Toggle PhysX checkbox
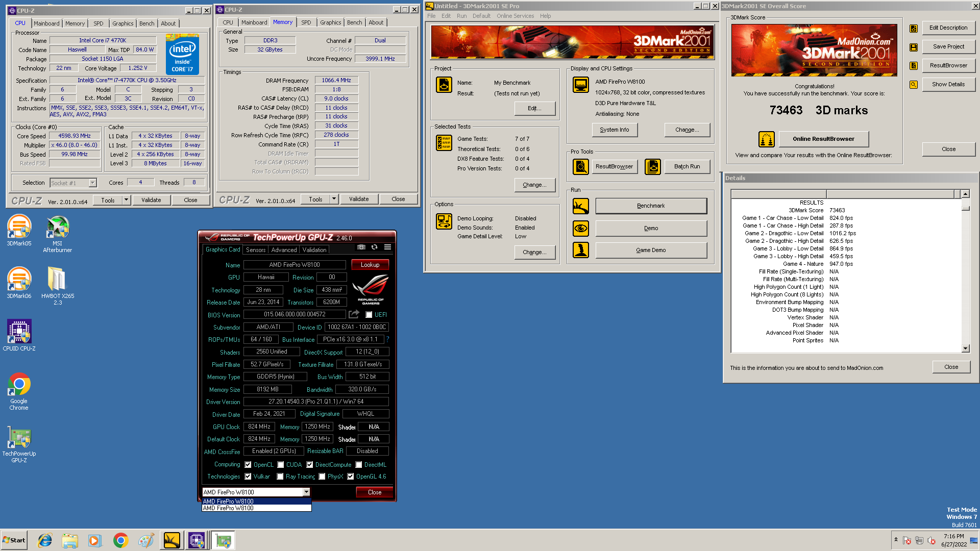Image resolution: width=980 pixels, height=551 pixels. 322,477
